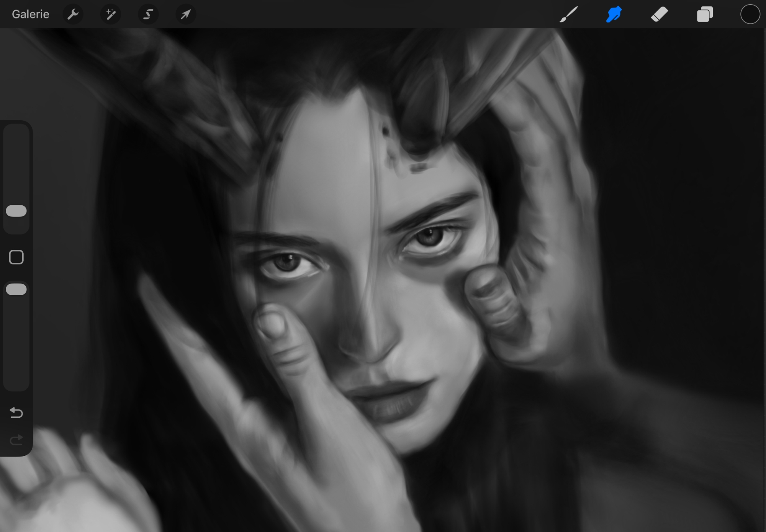Select the Paint brush tool

click(568, 14)
